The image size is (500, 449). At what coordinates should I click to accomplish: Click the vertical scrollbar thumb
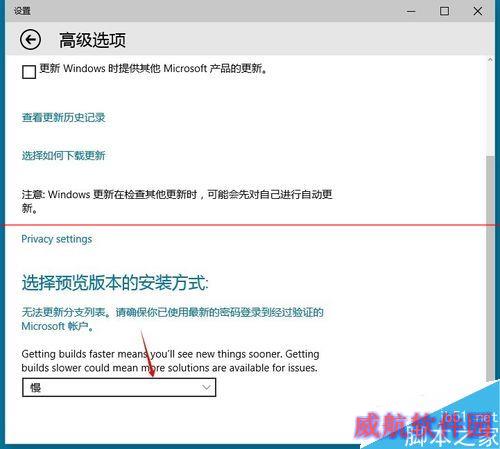coord(490,268)
